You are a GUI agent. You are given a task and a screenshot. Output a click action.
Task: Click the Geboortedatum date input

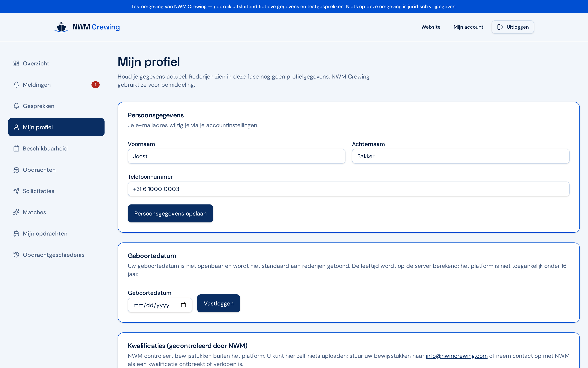tap(160, 305)
